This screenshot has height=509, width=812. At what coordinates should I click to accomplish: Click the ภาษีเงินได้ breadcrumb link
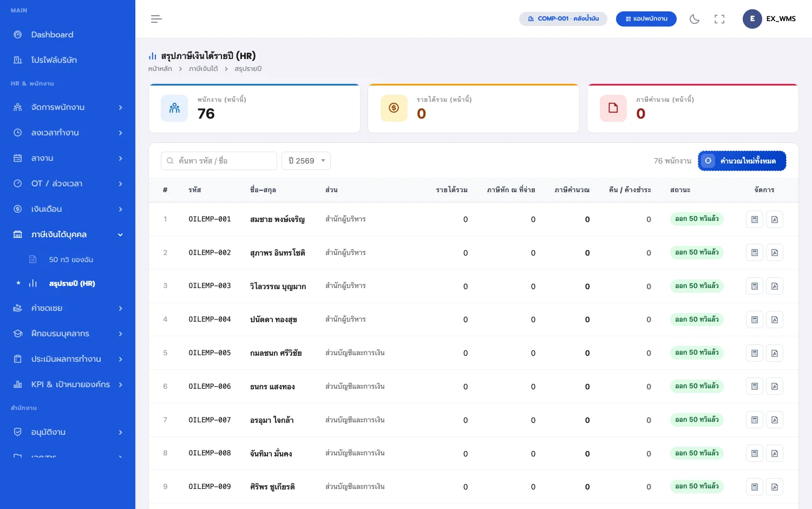coord(204,69)
